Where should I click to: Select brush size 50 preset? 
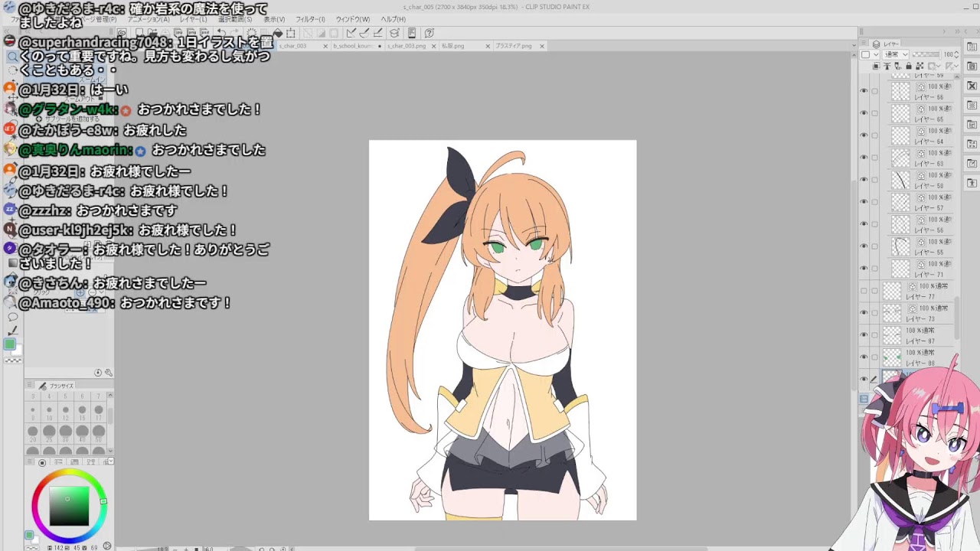tap(99, 434)
